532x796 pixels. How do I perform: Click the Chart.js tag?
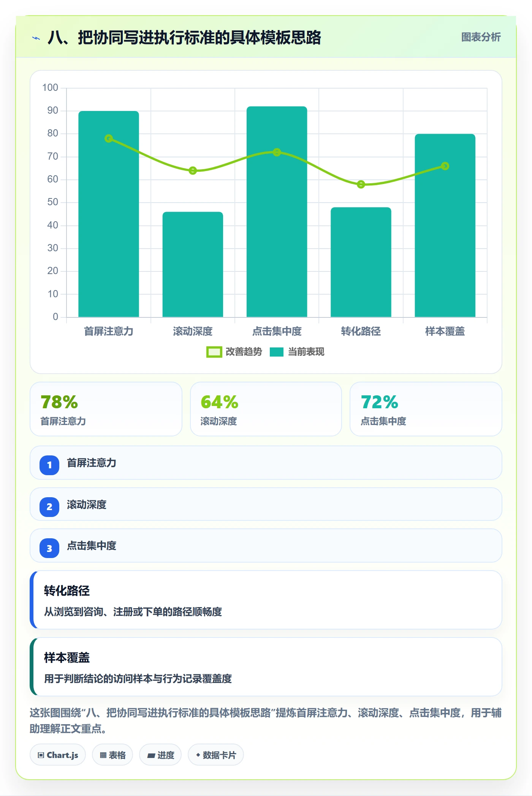click(x=58, y=755)
